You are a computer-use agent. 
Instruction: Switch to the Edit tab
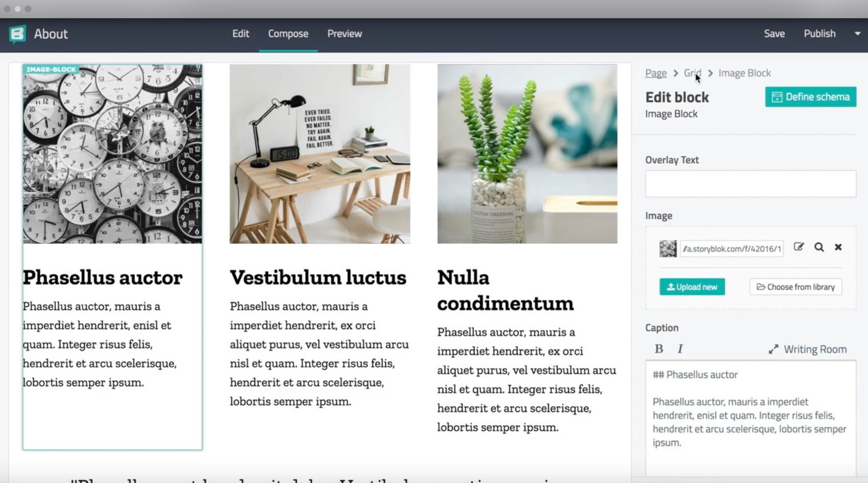click(241, 34)
